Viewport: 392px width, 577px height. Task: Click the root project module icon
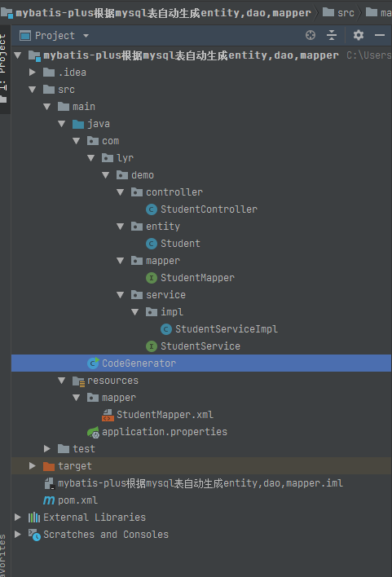tap(34, 55)
